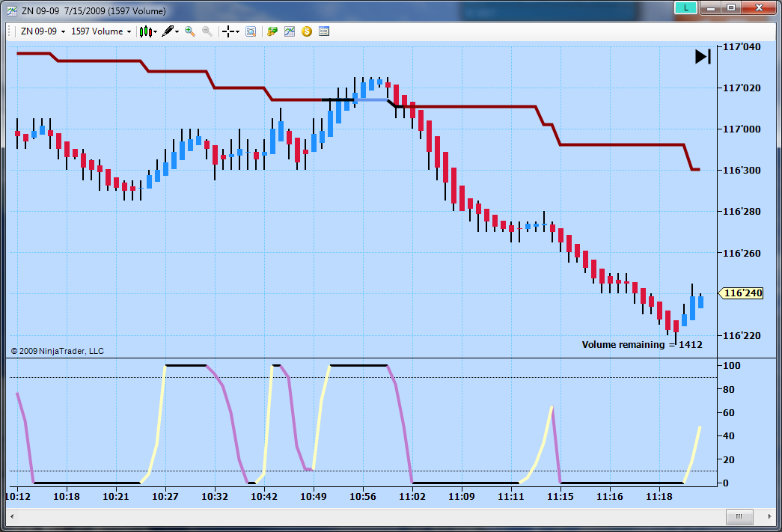Click the 117'040 price axis label
This screenshot has width=782, height=532.
coord(742,47)
